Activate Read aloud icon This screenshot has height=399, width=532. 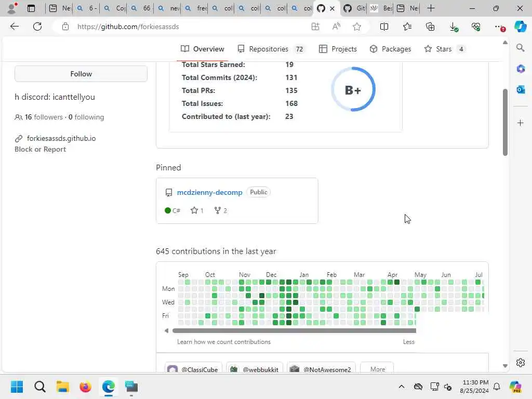tap(336, 26)
